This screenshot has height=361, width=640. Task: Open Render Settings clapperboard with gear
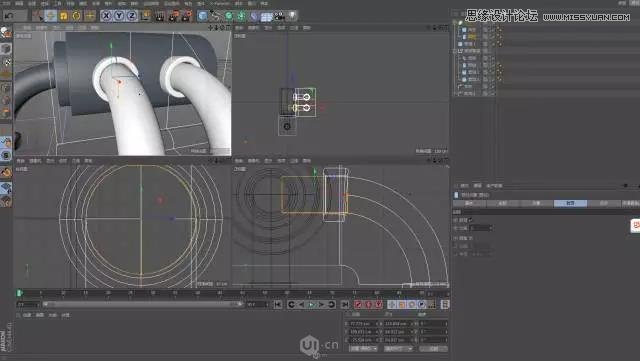point(187,16)
